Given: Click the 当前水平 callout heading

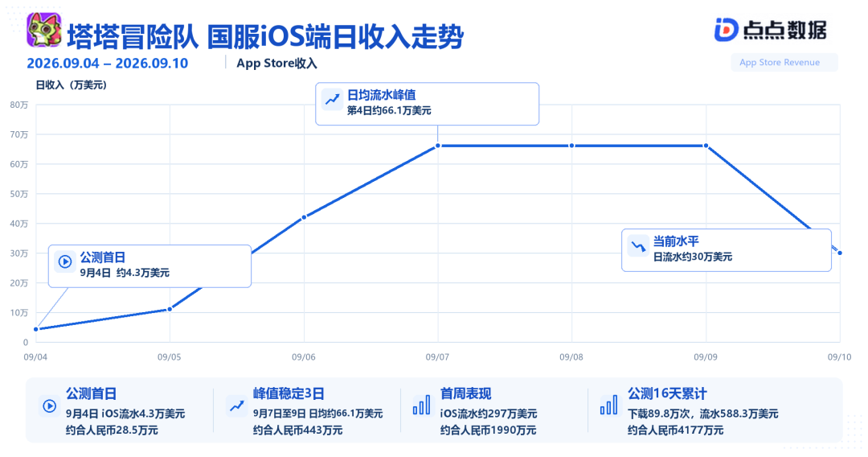Looking at the screenshot, I should [676, 241].
